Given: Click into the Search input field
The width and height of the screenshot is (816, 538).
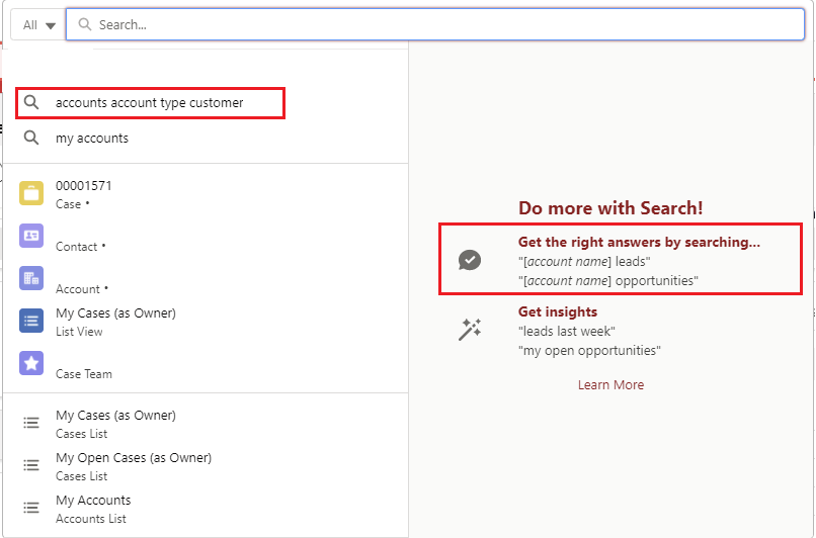Looking at the screenshot, I should (436, 24).
